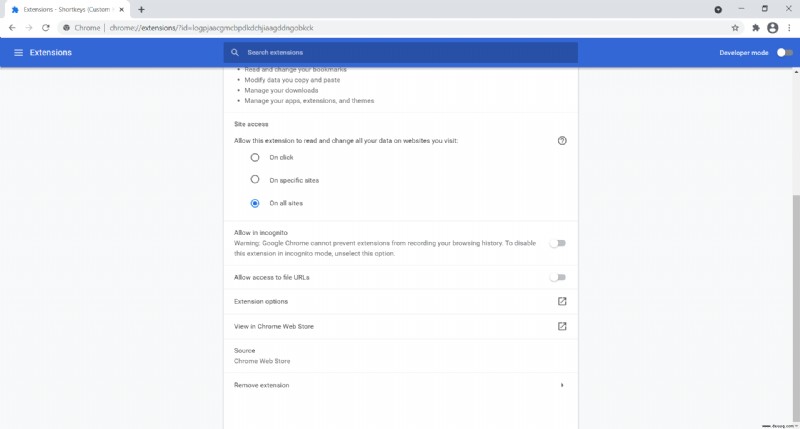Select On all sites radio option
Viewport: 800px width, 429px height.
click(255, 203)
